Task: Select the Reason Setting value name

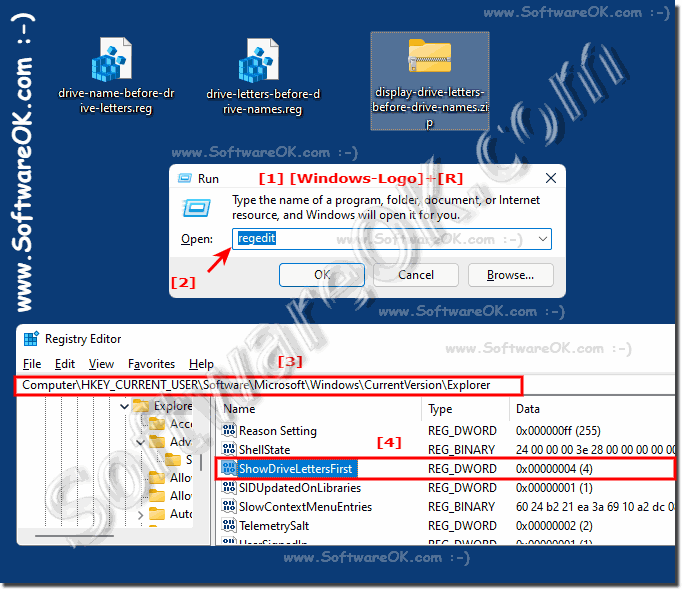Action: (278, 431)
